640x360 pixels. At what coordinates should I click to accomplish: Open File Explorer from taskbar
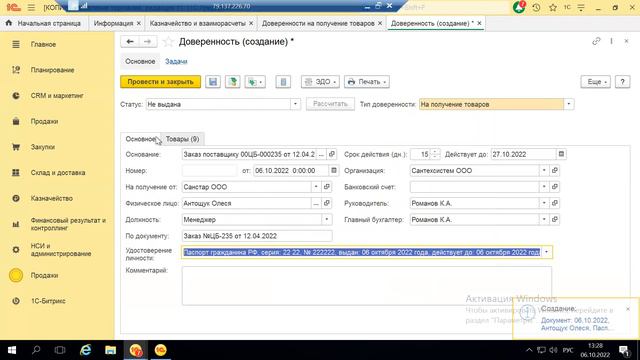coord(110,350)
